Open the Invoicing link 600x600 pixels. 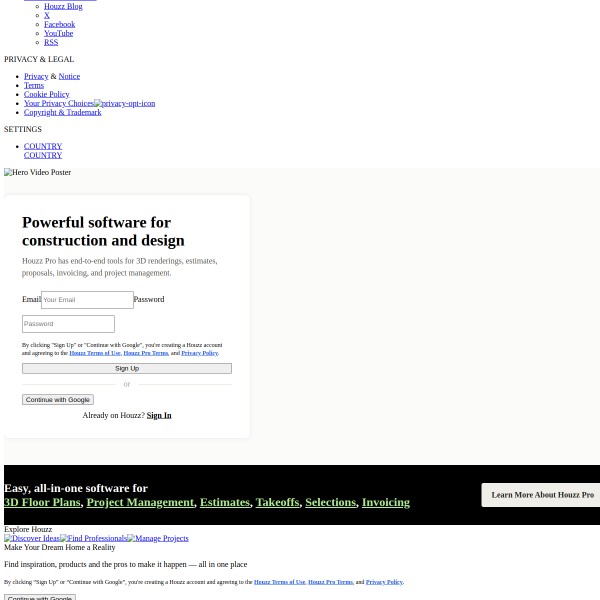(x=386, y=502)
